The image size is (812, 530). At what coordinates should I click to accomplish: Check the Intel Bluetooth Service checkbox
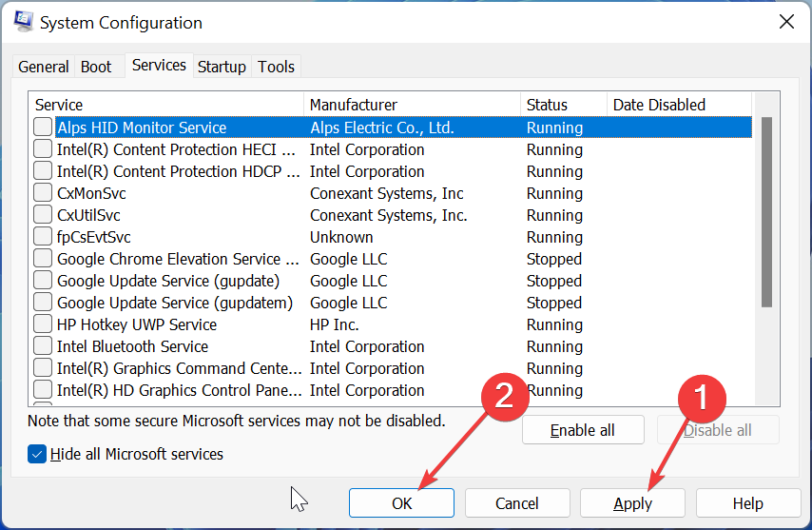44,346
